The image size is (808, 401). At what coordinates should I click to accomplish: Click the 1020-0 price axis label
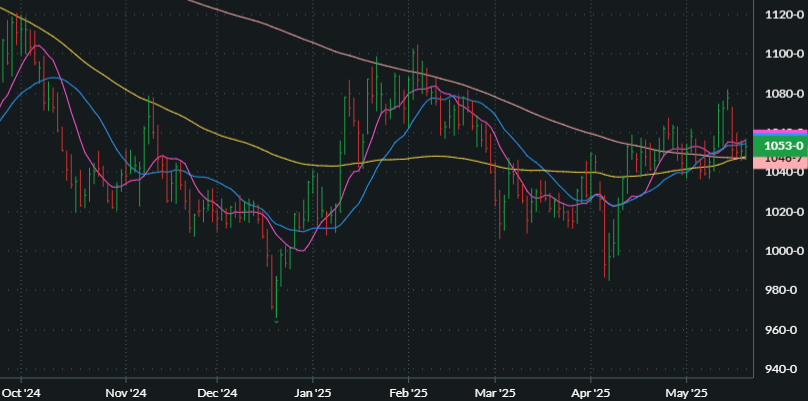pyautogui.click(x=784, y=212)
